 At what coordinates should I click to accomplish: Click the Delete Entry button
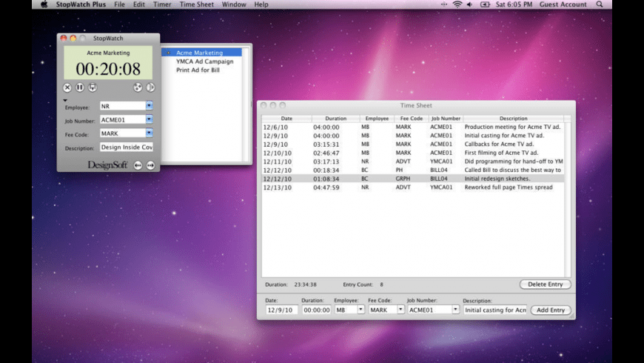[x=545, y=284]
